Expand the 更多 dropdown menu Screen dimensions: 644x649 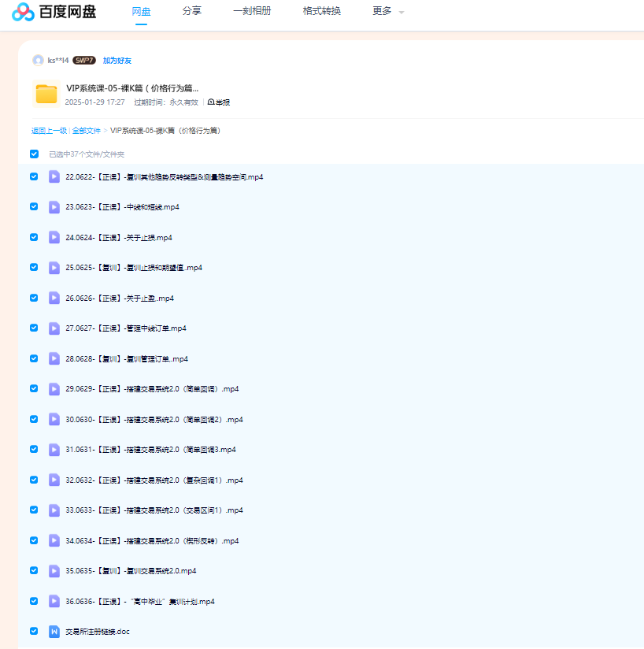[388, 11]
